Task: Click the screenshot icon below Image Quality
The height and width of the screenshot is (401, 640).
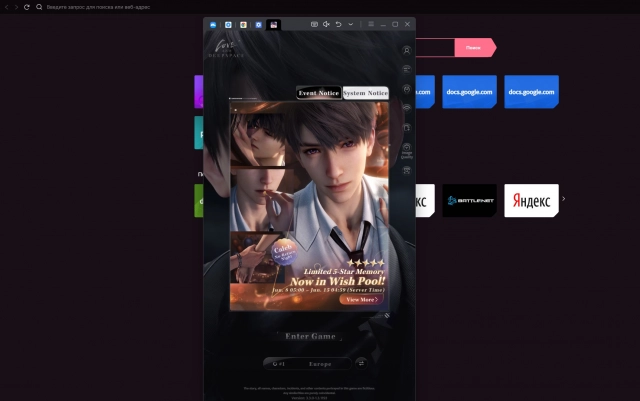Action: point(407,170)
